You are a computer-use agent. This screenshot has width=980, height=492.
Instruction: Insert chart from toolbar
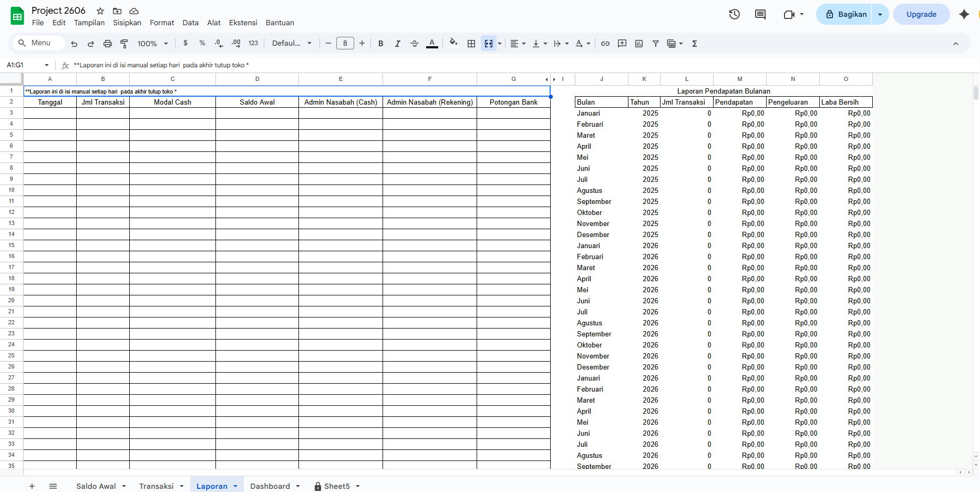point(639,44)
